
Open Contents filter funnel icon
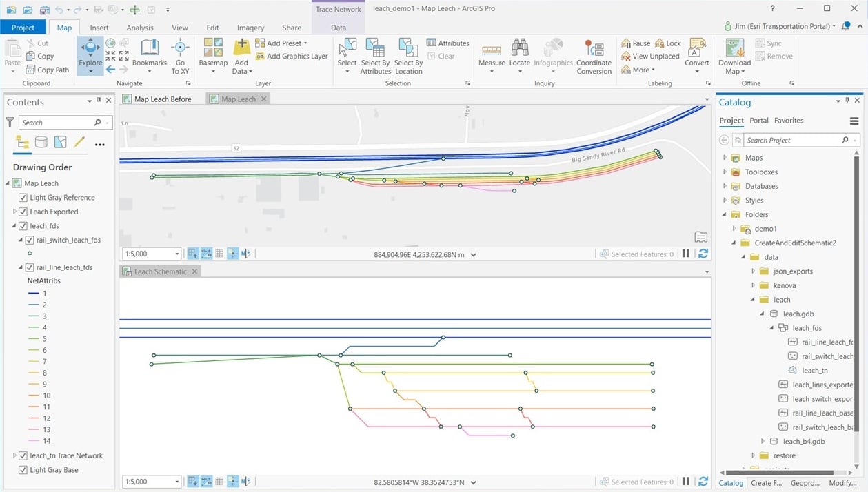click(10, 122)
